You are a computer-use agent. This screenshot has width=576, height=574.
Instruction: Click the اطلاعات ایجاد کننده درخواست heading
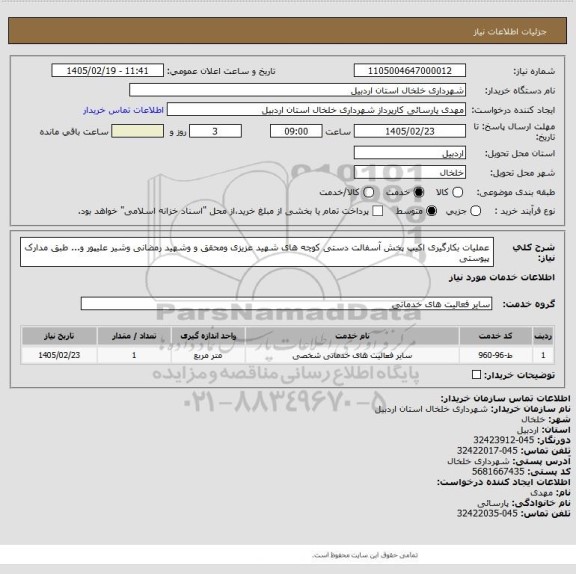click(503, 481)
